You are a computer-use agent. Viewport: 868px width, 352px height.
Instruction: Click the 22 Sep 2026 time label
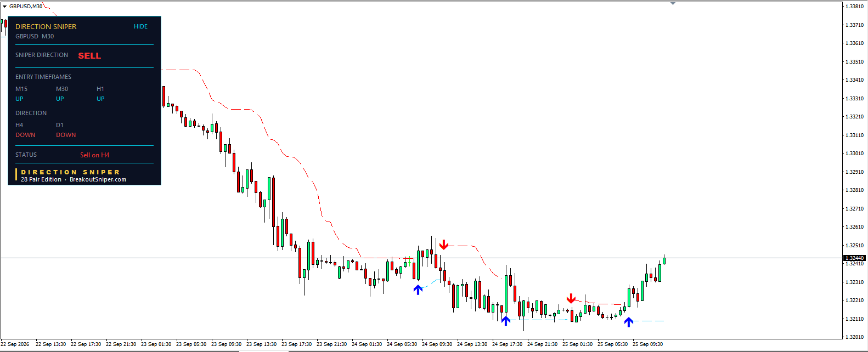tap(15, 344)
